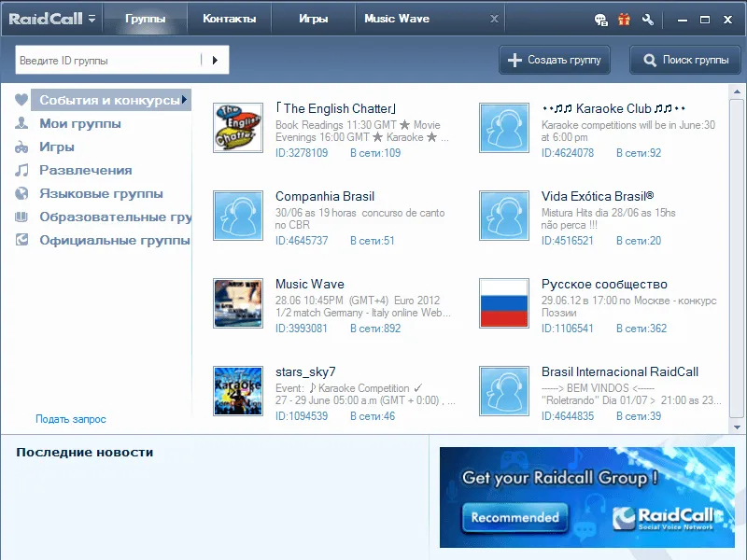Viewport: 747px width, 560px height.
Task: Open Brasil Internacional RaidCall group title
Action: (x=620, y=371)
